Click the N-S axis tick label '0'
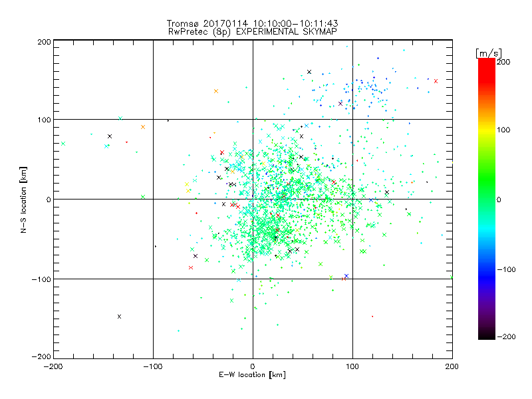Viewport: 532px width, 399px height. [x=49, y=199]
